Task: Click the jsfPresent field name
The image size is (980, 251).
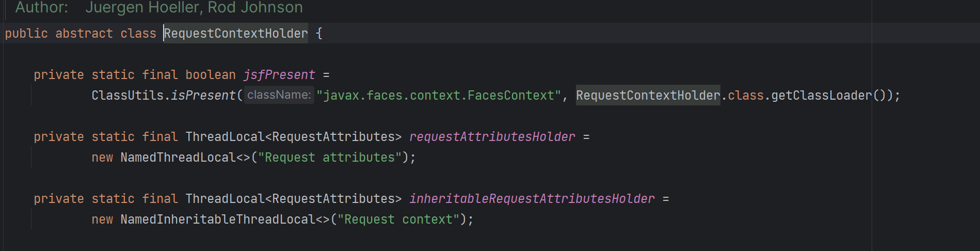Action: (279, 75)
